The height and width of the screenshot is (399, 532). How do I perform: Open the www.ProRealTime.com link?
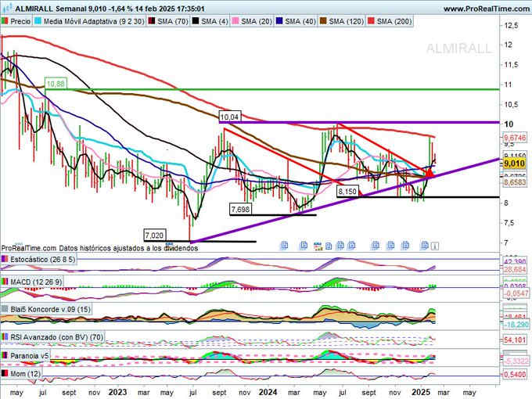pos(487,9)
